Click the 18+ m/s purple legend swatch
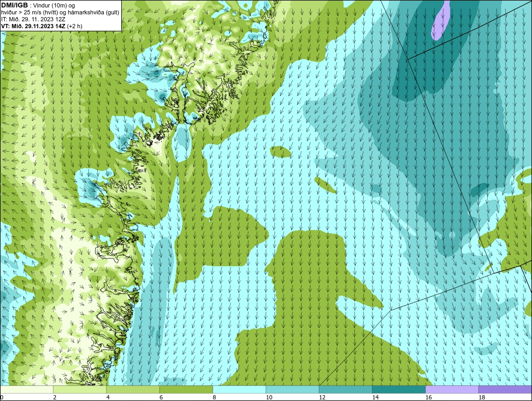This screenshot has width=532, height=401. (505, 389)
